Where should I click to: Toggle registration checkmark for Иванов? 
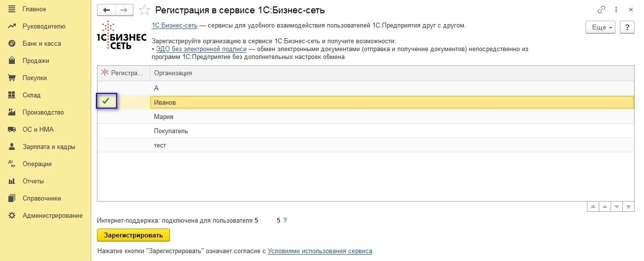105,102
